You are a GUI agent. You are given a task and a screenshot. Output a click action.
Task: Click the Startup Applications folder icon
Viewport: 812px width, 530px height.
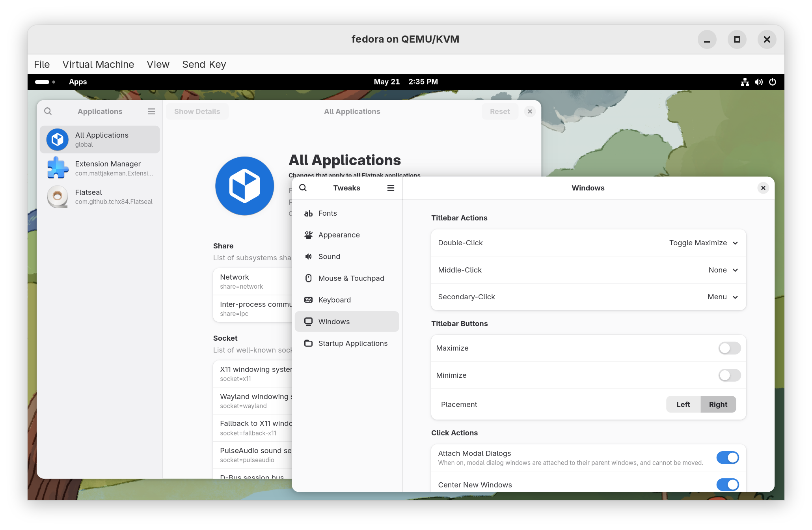[308, 343]
